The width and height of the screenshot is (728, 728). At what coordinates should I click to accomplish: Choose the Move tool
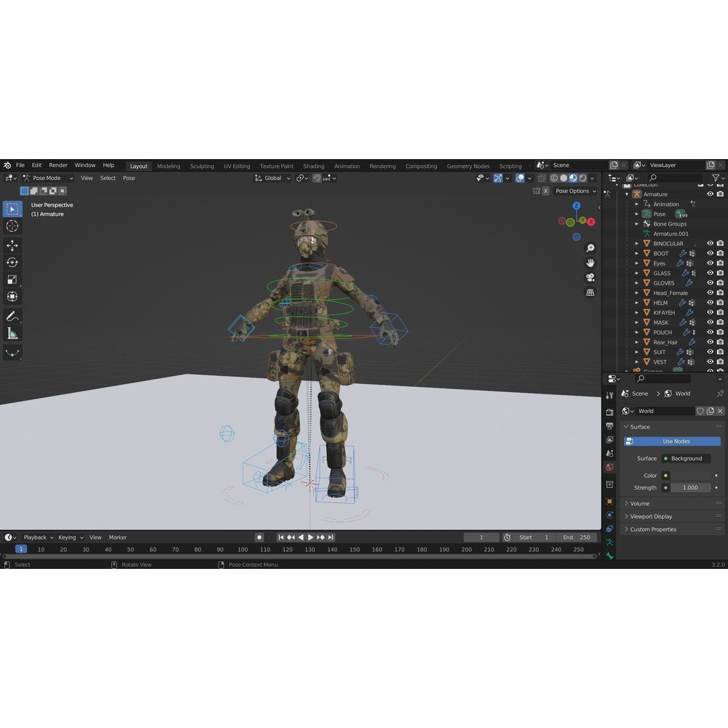[13, 245]
